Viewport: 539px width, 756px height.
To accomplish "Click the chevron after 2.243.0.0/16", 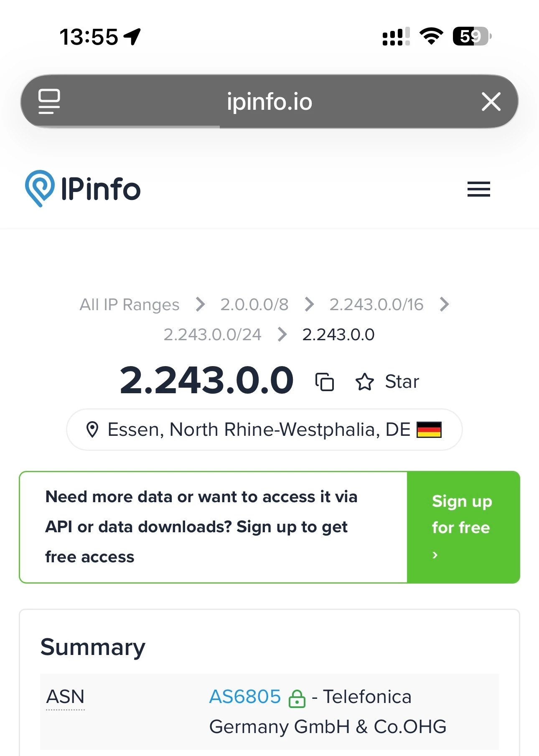I will [445, 304].
